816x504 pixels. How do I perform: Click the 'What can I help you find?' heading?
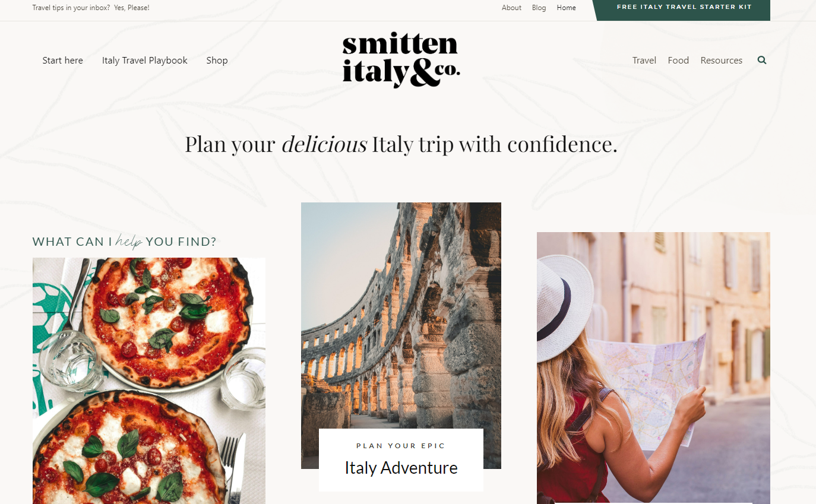pos(124,241)
